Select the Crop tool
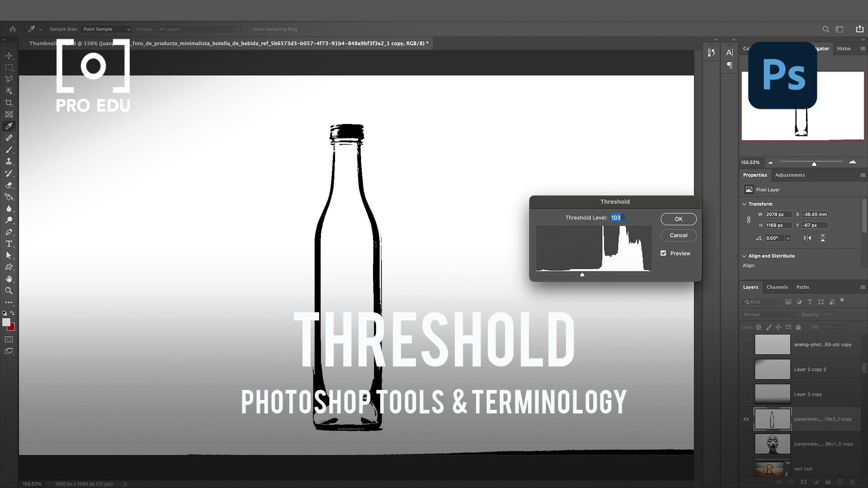The image size is (868, 488). pos(9,102)
